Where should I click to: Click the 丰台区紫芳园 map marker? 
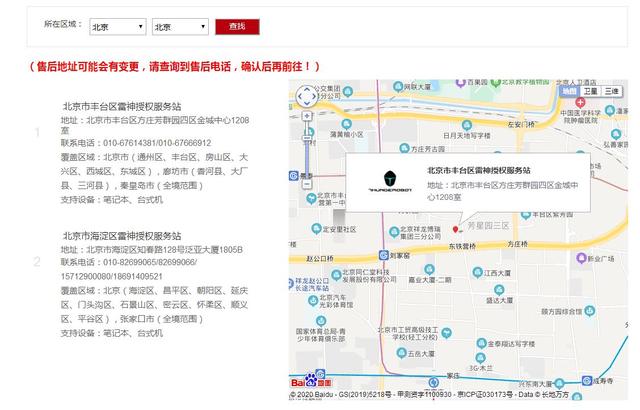tap(526, 214)
